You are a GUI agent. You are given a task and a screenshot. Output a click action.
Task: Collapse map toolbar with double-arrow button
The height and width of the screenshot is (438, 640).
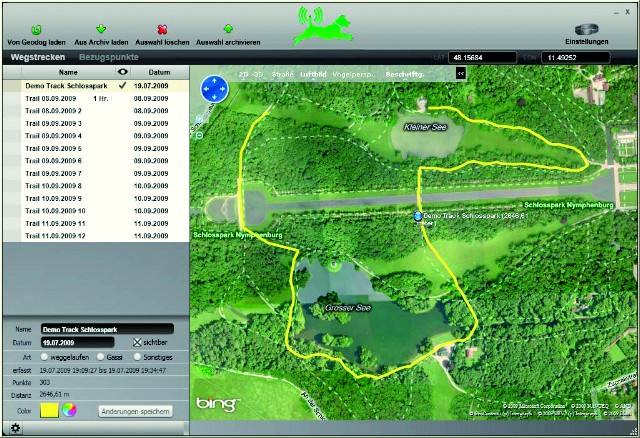pos(461,73)
